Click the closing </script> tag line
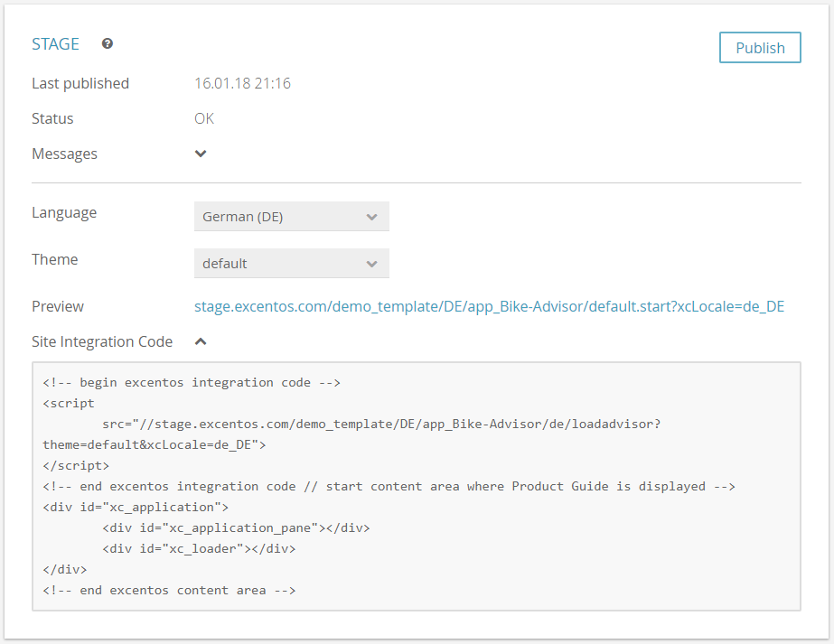Screen dimensions: 834x644 (76, 465)
